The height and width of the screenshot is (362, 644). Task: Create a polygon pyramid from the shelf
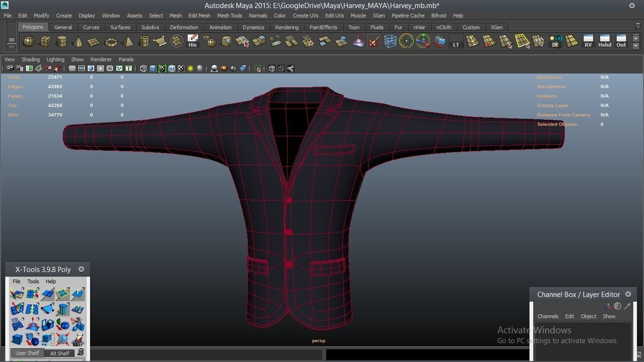coord(127,41)
